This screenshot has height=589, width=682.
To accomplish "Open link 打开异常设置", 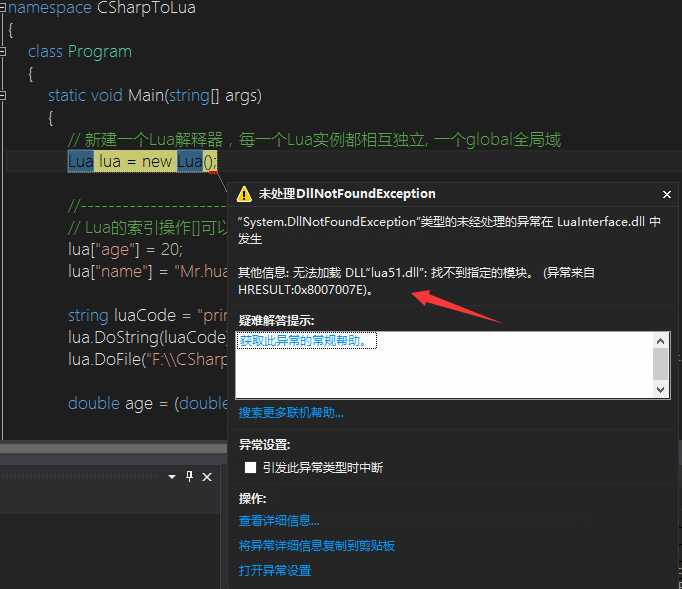I will [x=275, y=570].
